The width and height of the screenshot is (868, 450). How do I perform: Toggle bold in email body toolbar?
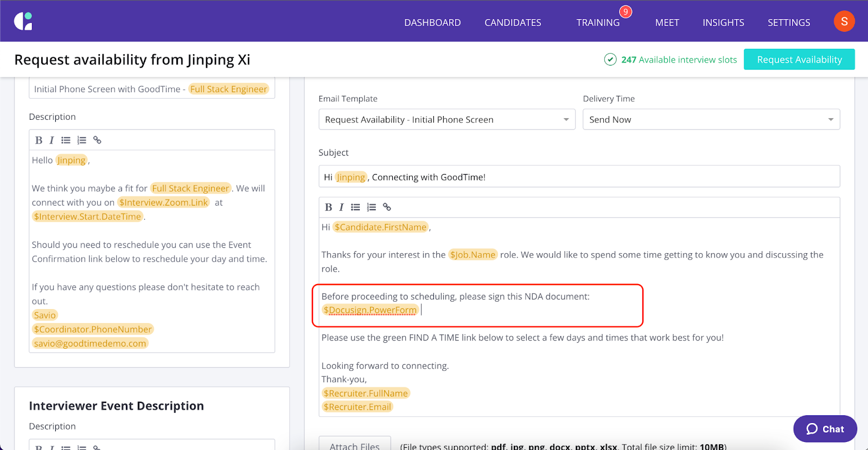coord(328,207)
